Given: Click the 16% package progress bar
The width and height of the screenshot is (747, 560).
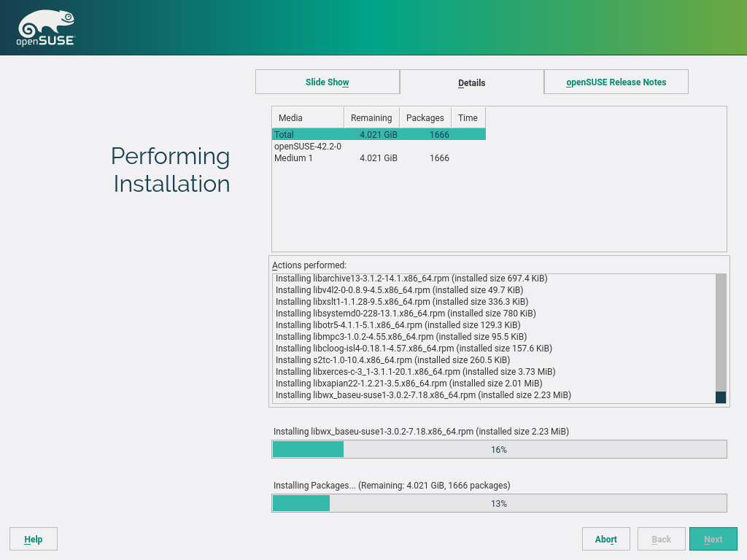Looking at the screenshot, I should pyautogui.click(x=499, y=449).
